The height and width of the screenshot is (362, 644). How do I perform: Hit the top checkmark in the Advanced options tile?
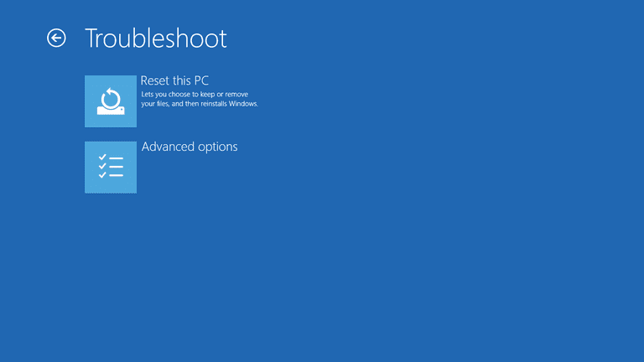point(103,158)
